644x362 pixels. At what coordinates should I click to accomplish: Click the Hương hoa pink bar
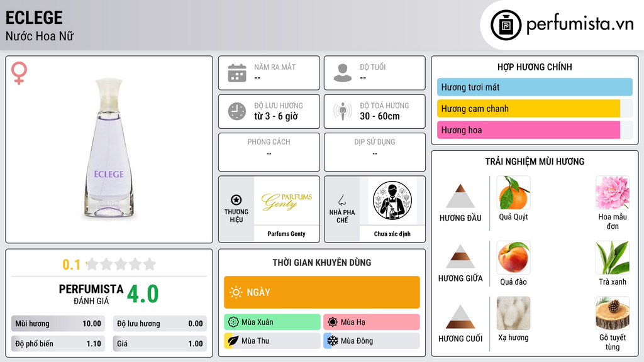(x=528, y=130)
